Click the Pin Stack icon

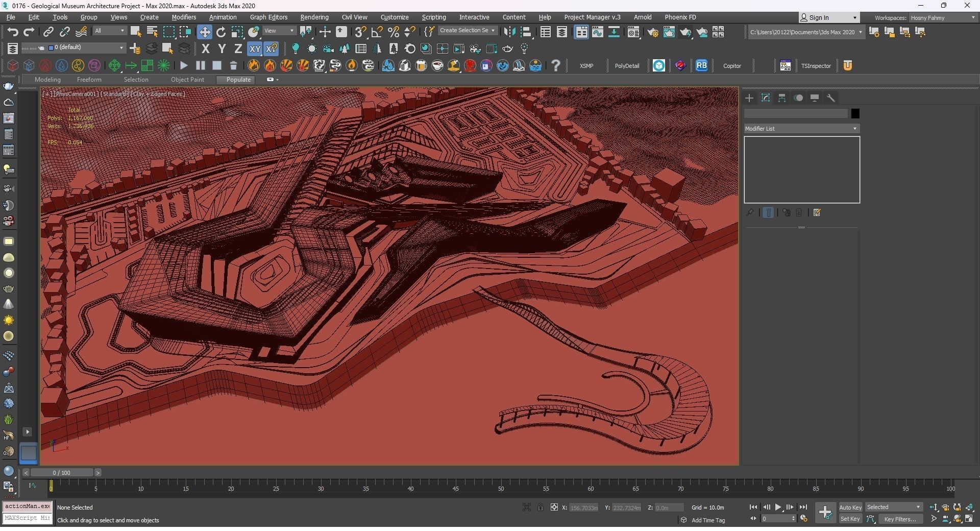(x=750, y=212)
